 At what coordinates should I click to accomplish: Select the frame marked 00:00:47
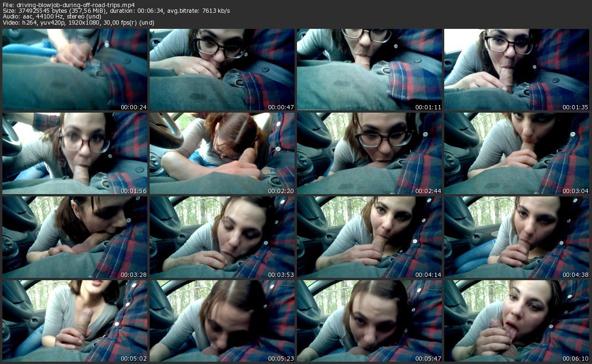click(x=222, y=70)
